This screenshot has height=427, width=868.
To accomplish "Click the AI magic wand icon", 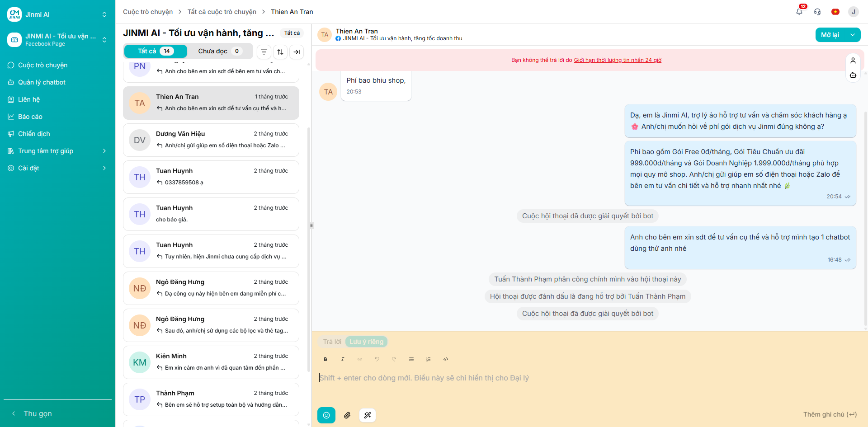I will point(368,415).
